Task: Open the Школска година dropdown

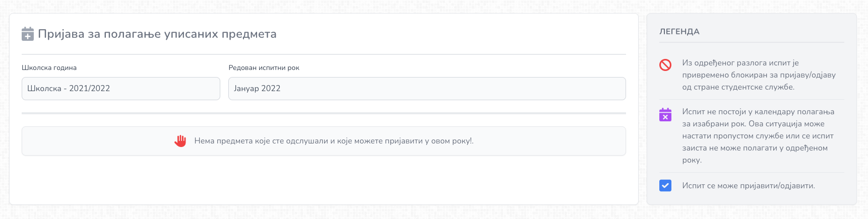Action: (x=121, y=89)
